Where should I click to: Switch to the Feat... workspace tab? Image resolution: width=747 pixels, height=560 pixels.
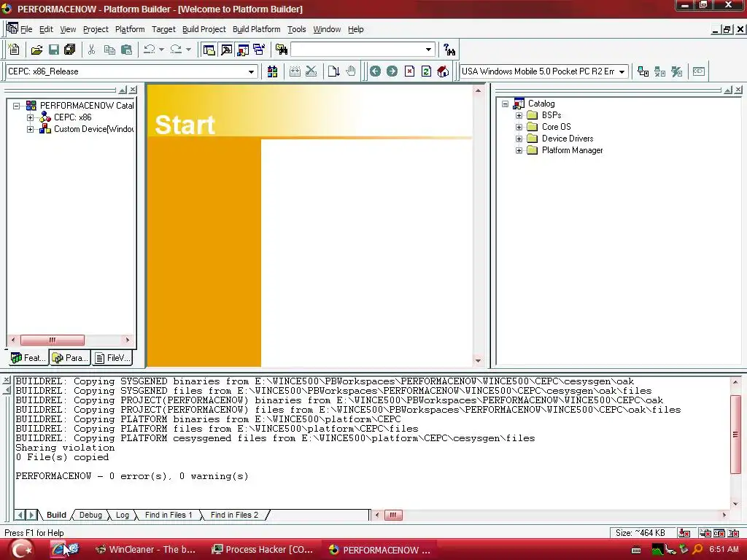[28, 357]
